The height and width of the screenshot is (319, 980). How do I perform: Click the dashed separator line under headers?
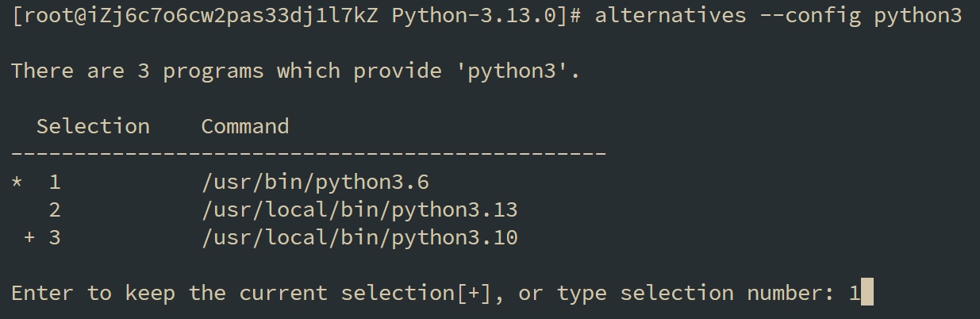309,152
